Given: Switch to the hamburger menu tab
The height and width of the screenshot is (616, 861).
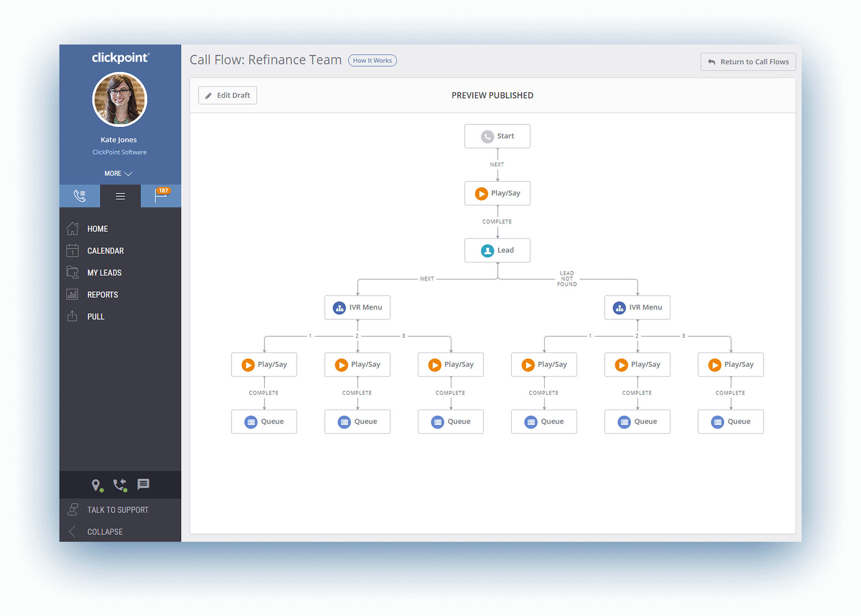Looking at the screenshot, I should click(x=120, y=196).
